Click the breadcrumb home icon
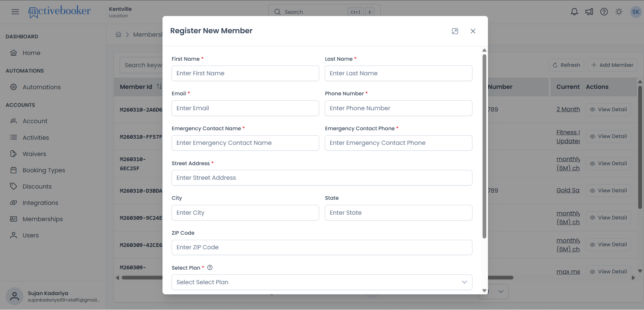Image resolution: width=644 pixels, height=310 pixels. click(118, 35)
